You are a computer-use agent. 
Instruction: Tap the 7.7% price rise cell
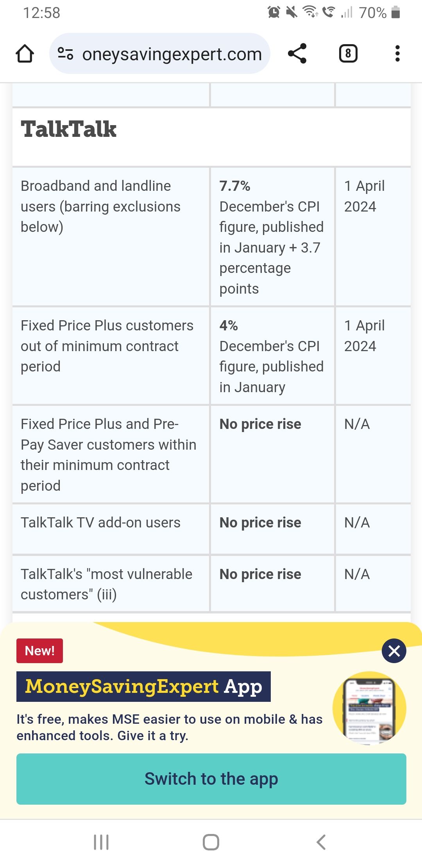[x=272, y=237]
